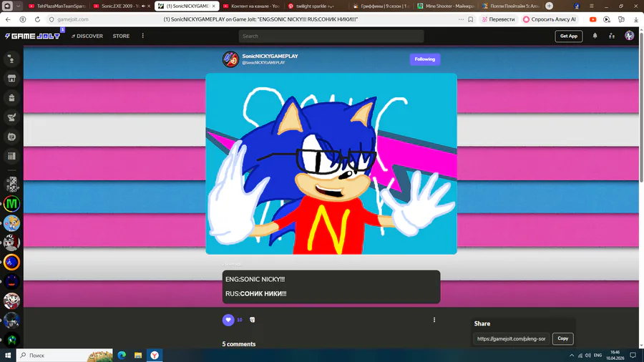Open the browser downloads icon
Screen dimensions: 644x362
coord(636,19)
